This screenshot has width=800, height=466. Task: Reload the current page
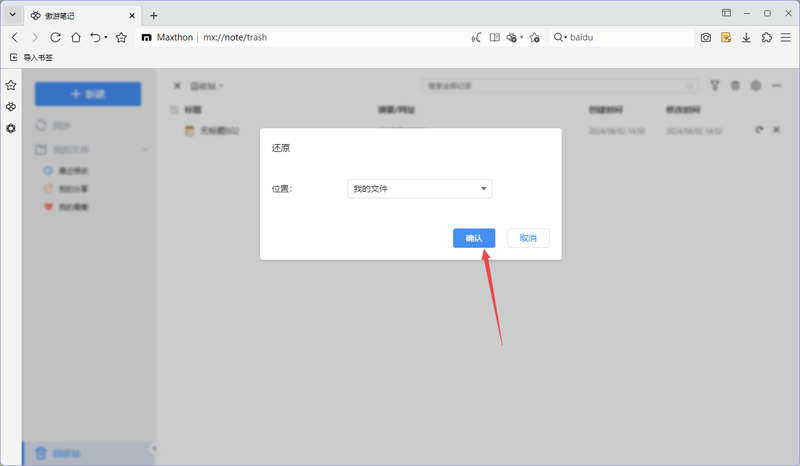point(55,37)
